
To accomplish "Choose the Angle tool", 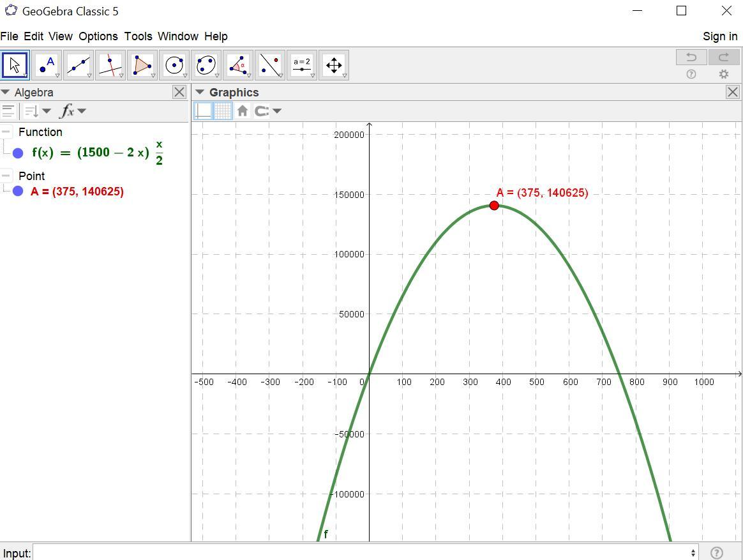I will pos(238,65).
